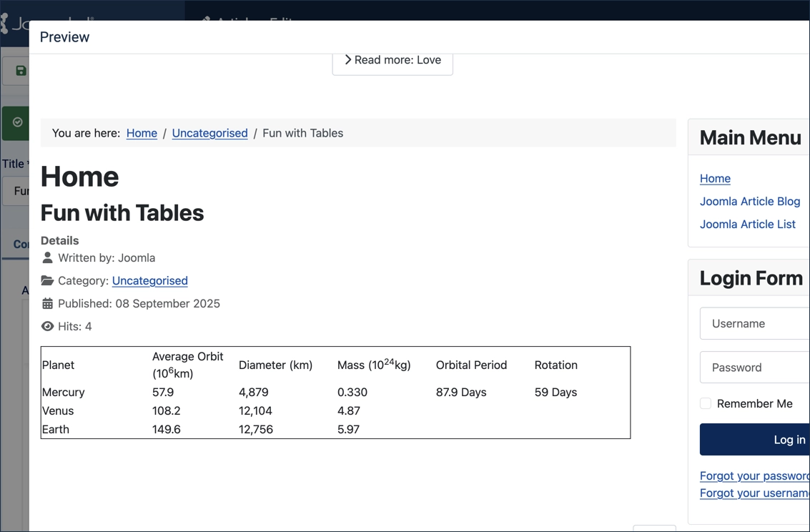Select Joomla Article Blog in Main Menu
Screen dimensions: 810x532
(750, 202)
